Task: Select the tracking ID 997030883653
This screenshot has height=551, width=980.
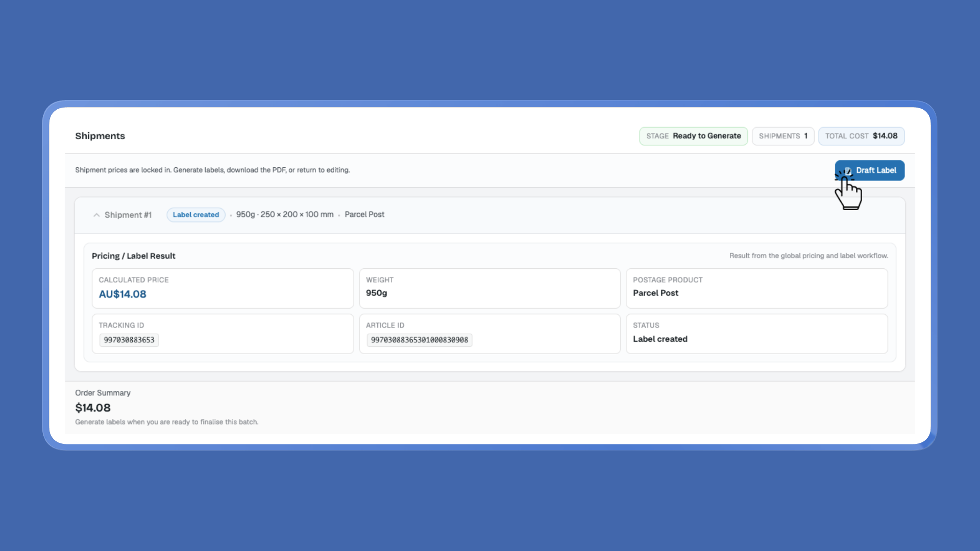Action: point(129,340)
